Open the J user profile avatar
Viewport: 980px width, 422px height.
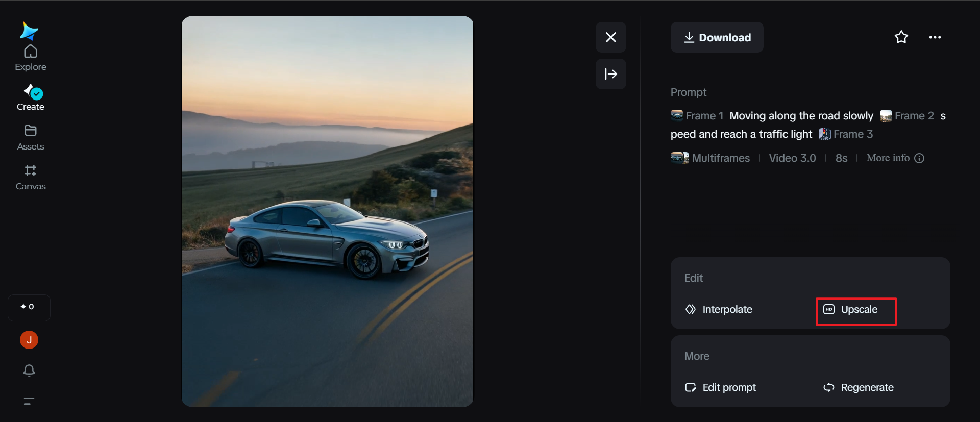coord(29,340)
